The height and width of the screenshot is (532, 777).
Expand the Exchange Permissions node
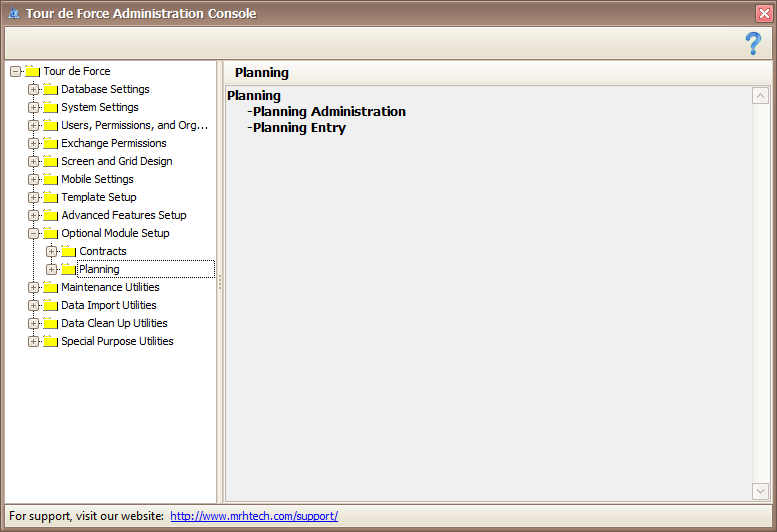click(33, 143)
